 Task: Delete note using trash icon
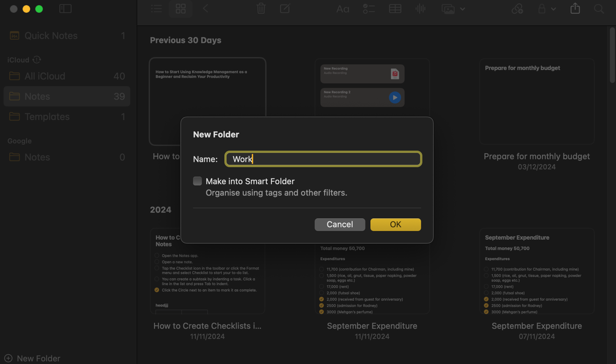point(261,9)
